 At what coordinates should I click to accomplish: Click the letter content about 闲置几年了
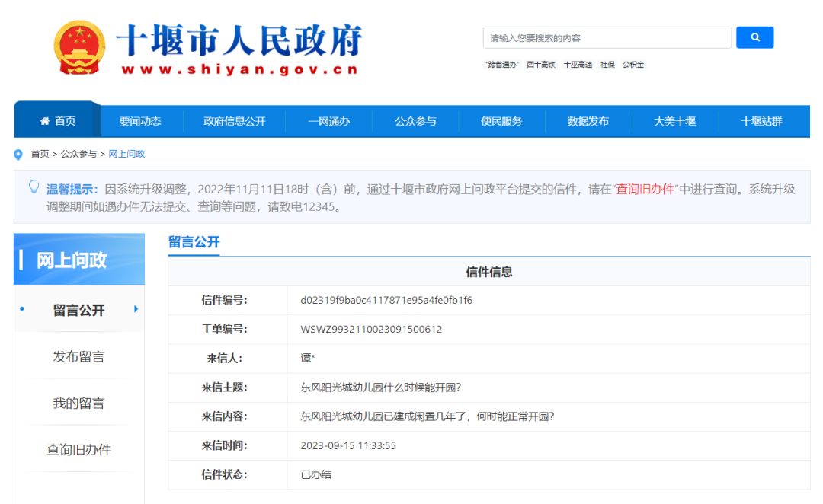428,416
